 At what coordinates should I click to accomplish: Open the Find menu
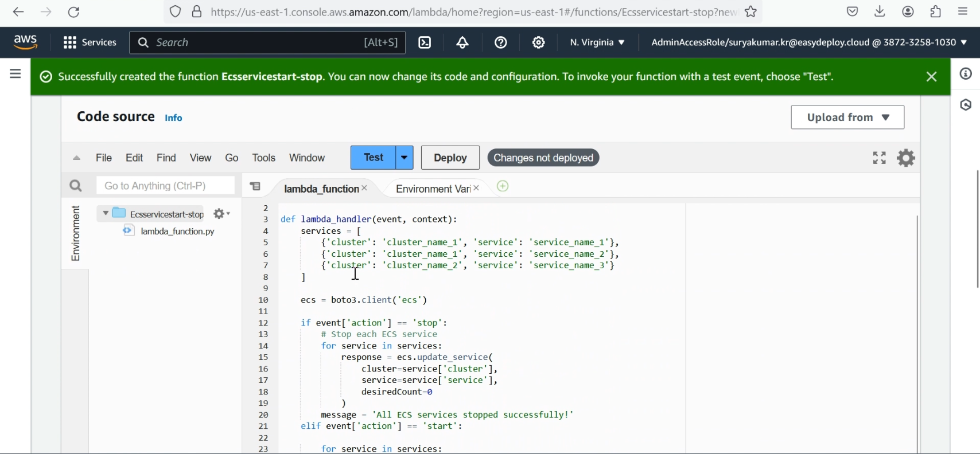coord(166,158)
